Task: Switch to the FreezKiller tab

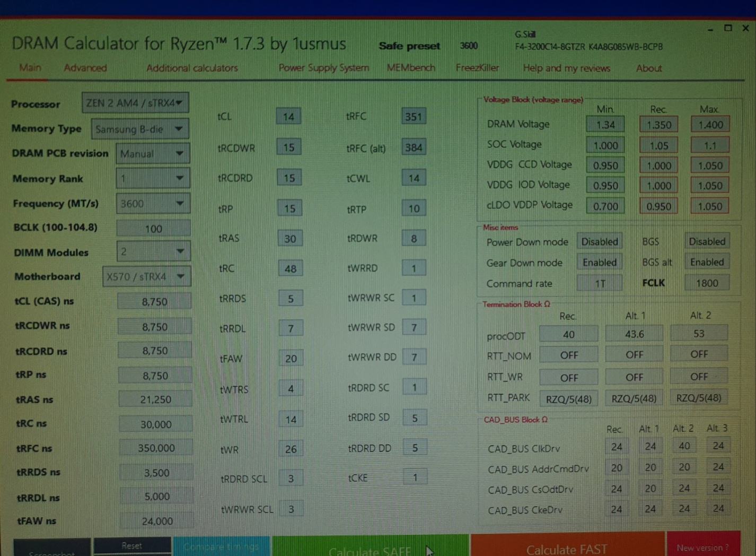Action: (x=477, y=68)
